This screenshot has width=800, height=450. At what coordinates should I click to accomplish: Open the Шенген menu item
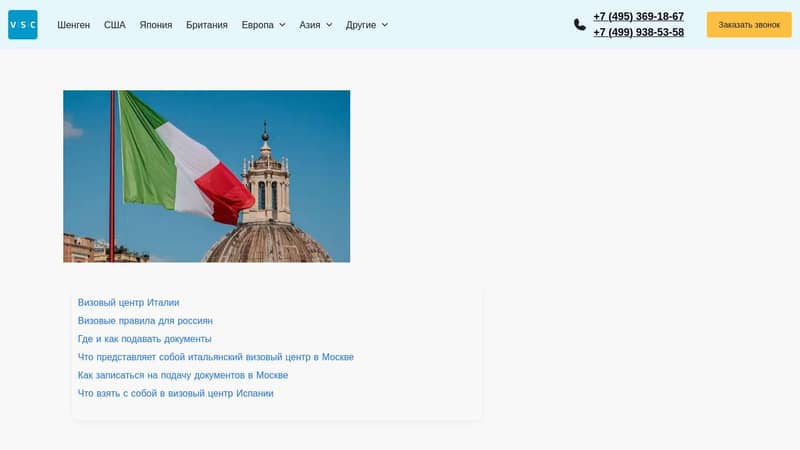point(73,24)
